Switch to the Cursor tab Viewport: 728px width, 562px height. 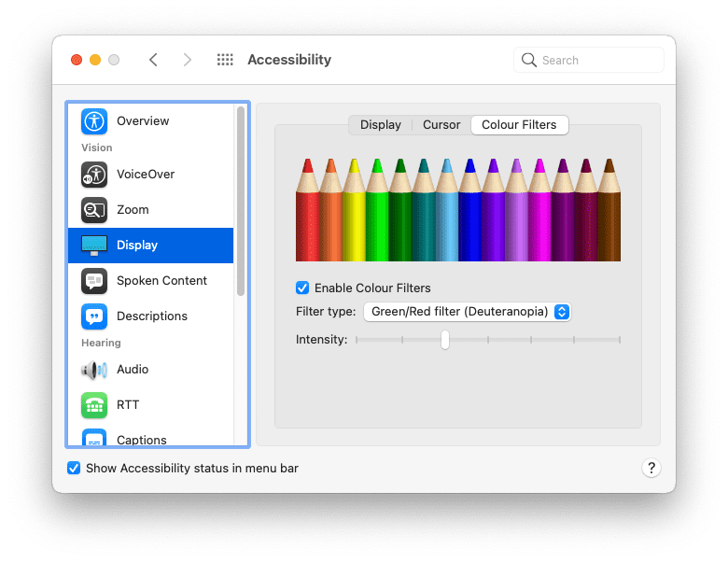(x=441, y=125)
